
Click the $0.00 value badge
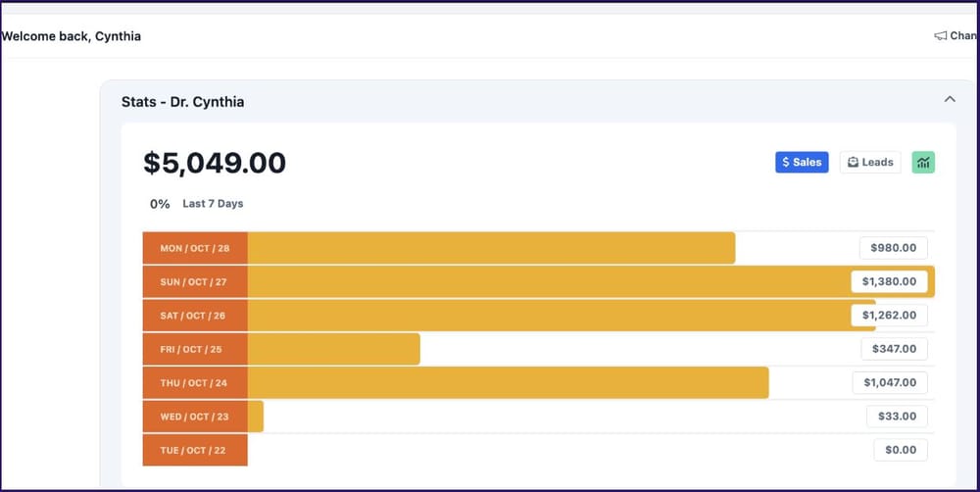point(901,450)
